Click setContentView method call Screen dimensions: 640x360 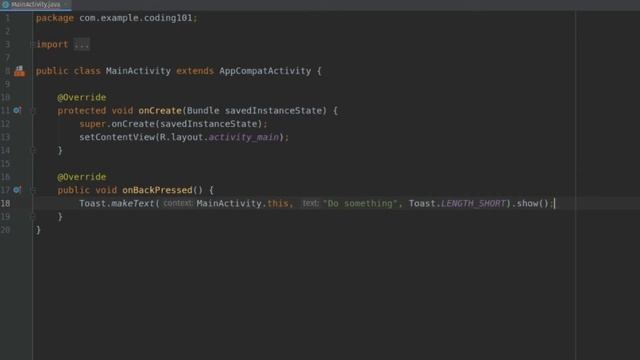coord(117,137)
